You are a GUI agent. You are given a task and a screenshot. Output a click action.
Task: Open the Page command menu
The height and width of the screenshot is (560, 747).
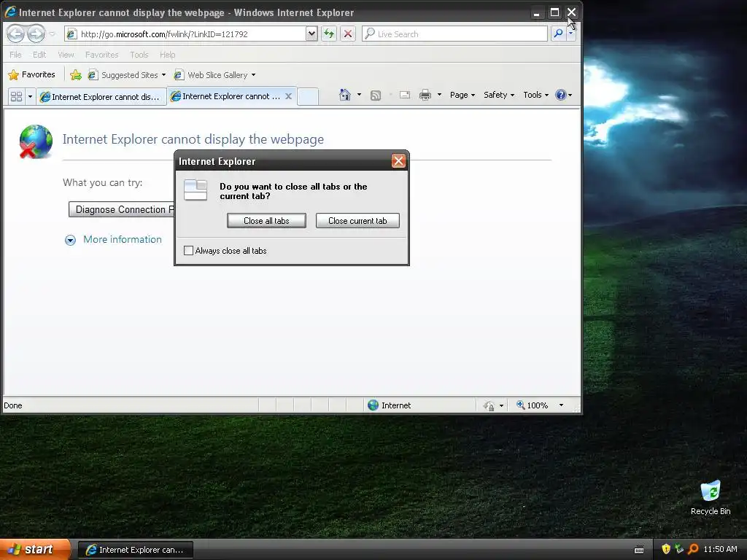click(x=462, y=95)
